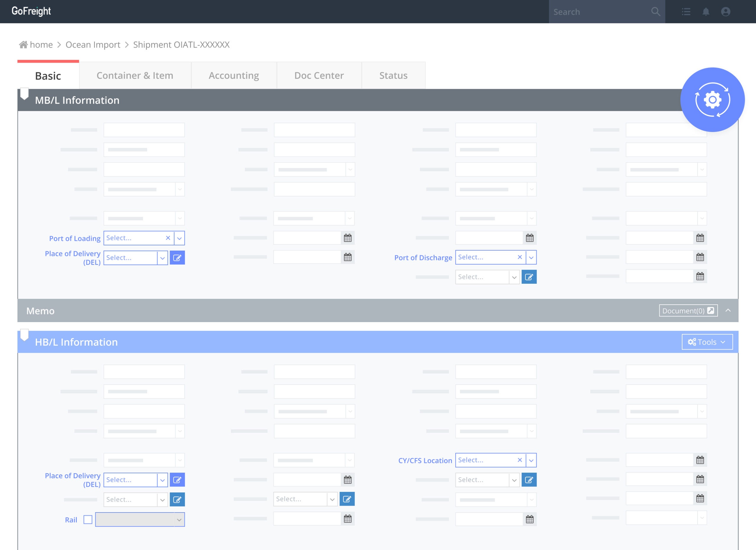The image size is (756, 550).
Task: Clear the Port of Loading selection with the X
Action: [168, 238]
